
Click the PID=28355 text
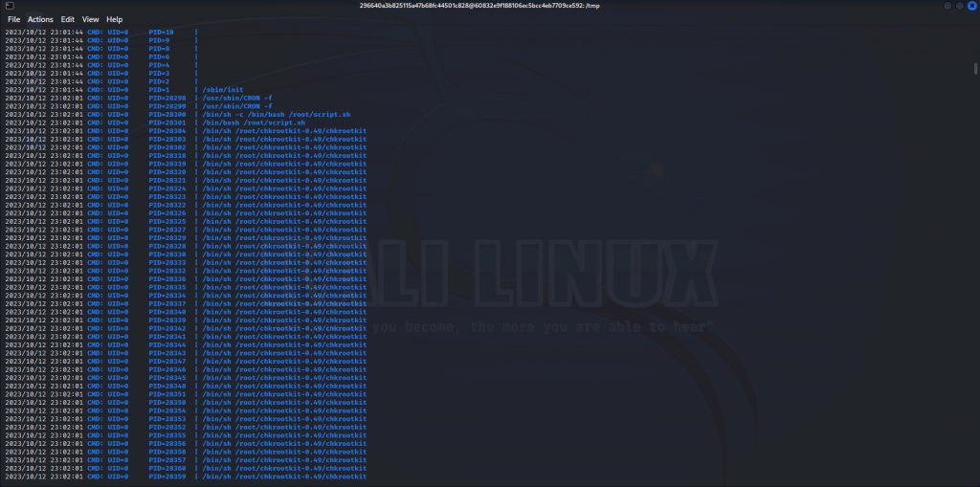tap(167, 435)
